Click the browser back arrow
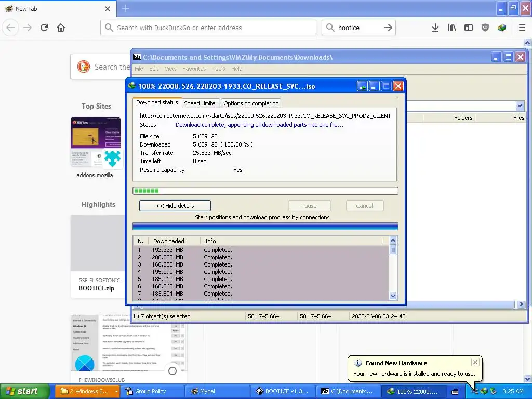The width and height of the screenshot is (532, 399). (10, 28)
